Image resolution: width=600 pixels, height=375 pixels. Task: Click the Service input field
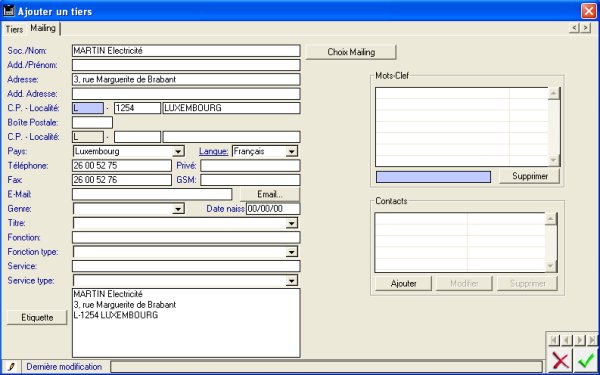pyautogui.click(x=186, y=266)
